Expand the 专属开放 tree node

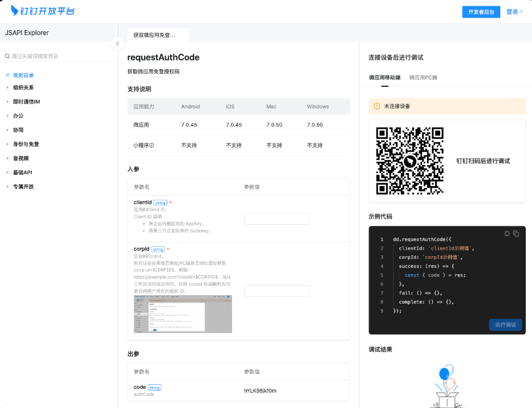coord(7,187)
